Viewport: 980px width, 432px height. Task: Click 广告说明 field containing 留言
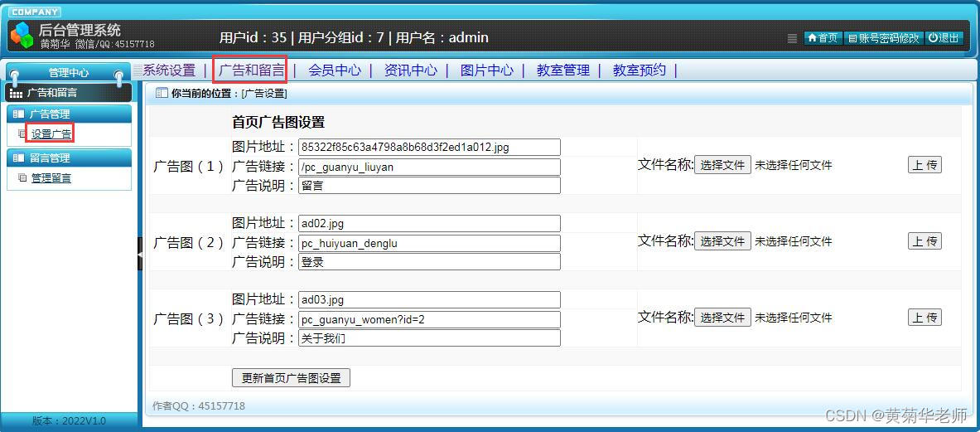429,186
